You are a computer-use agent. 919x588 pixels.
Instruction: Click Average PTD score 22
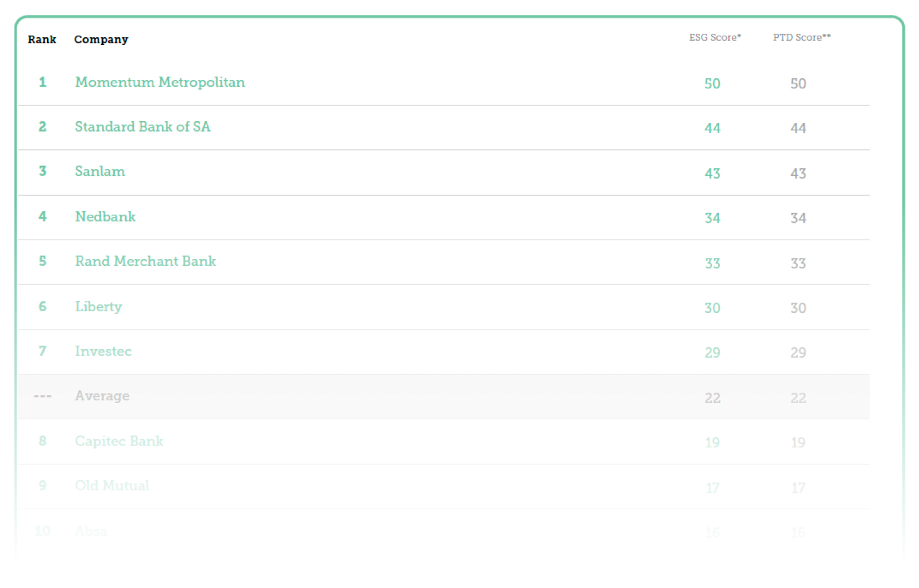tap(798, 398)
